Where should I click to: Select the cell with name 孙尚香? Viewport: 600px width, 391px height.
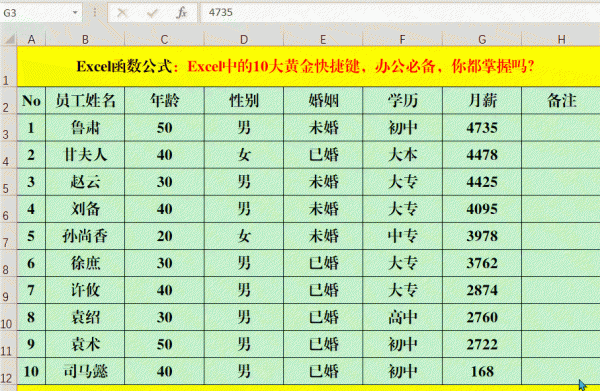85,236
